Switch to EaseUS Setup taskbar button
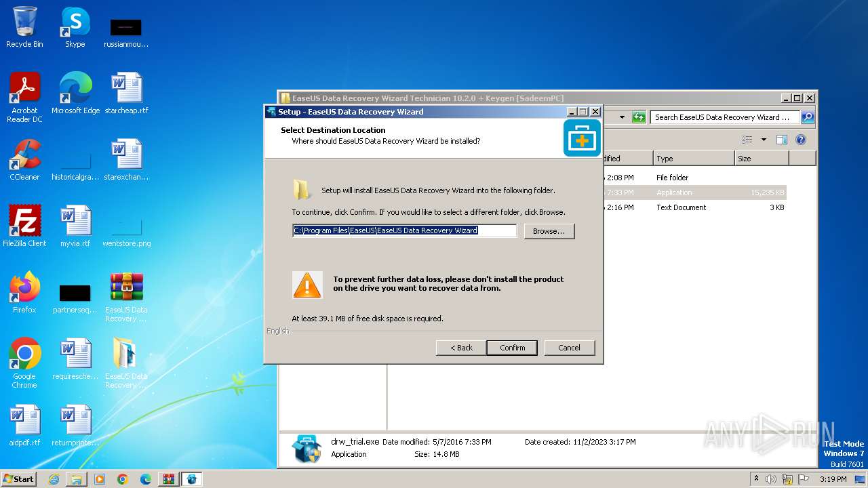Screen dimensions: 868x488 coord(192,479)
